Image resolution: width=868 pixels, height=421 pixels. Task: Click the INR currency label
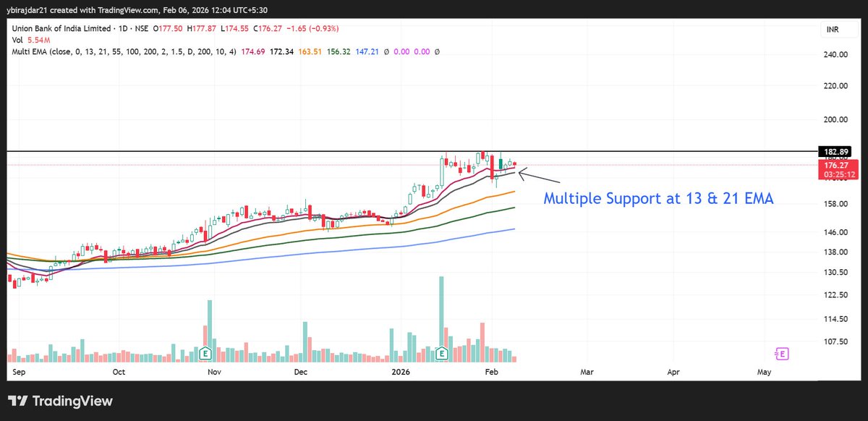pos(833,30)
